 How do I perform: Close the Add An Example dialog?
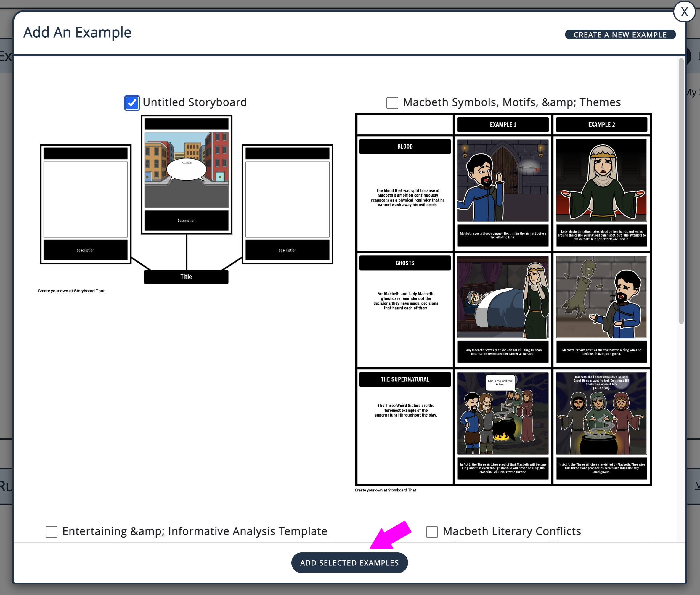pos(684,12)
